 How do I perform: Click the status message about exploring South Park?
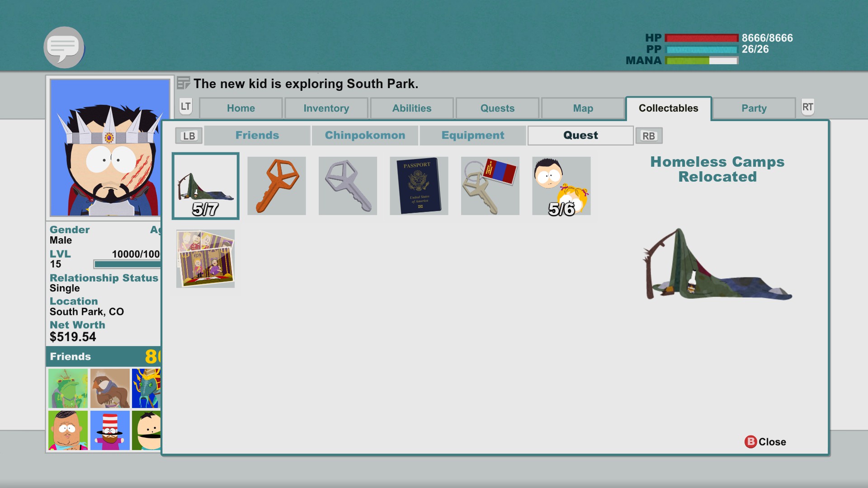tap(306, 84)
